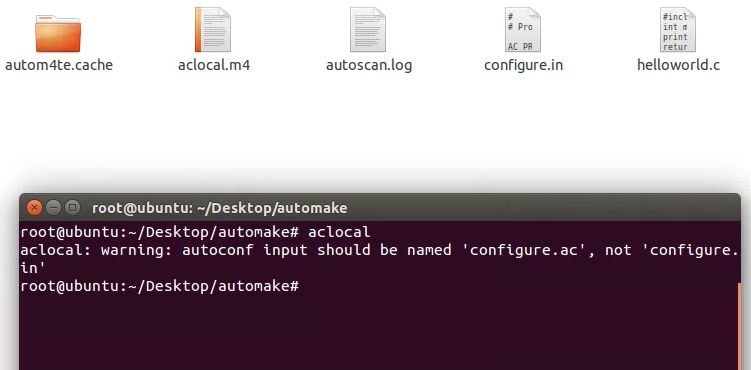Image resolution: width=751 pixels, height=370 pixels.
Task: Click the helloworld.c filename label
Action: [678, 65]
